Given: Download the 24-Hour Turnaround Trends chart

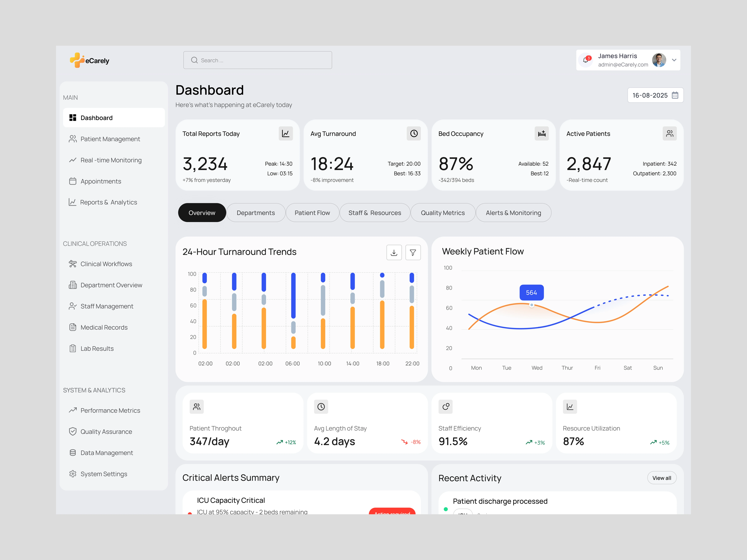Looking at the screenshot, I should [394, 252].
